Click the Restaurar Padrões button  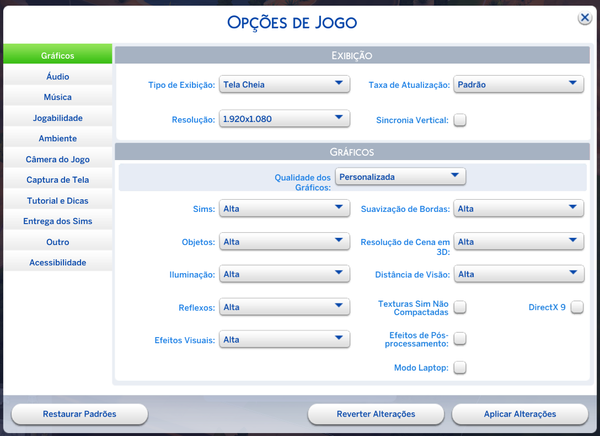click(x=80, y=414)
